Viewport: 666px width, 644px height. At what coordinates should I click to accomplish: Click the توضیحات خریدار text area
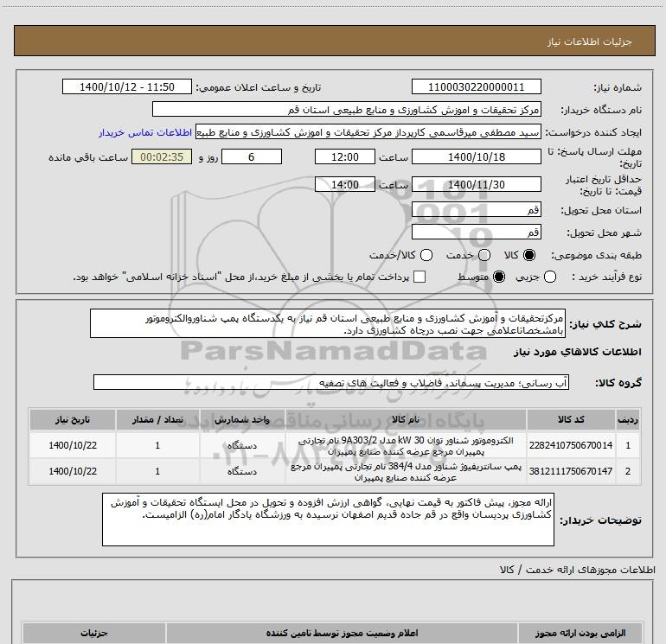click(328, 520)
